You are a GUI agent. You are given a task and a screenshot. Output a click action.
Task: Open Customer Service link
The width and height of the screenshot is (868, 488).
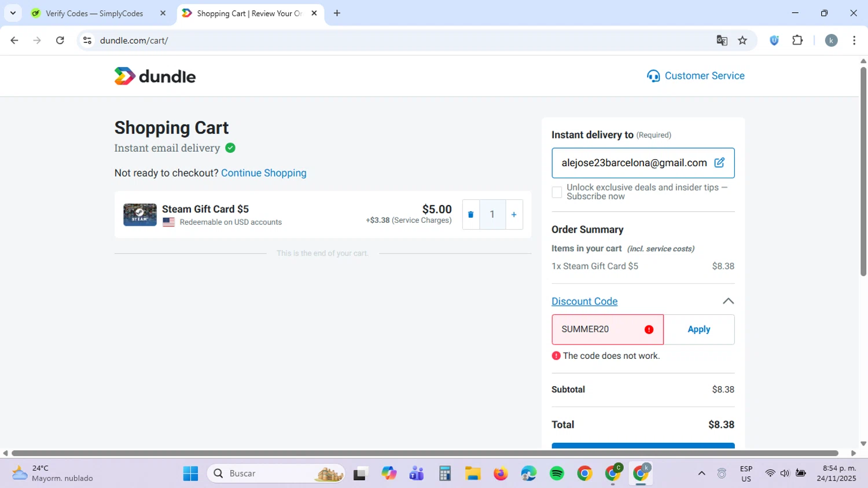pyautogui.click(x=696, y=76)
